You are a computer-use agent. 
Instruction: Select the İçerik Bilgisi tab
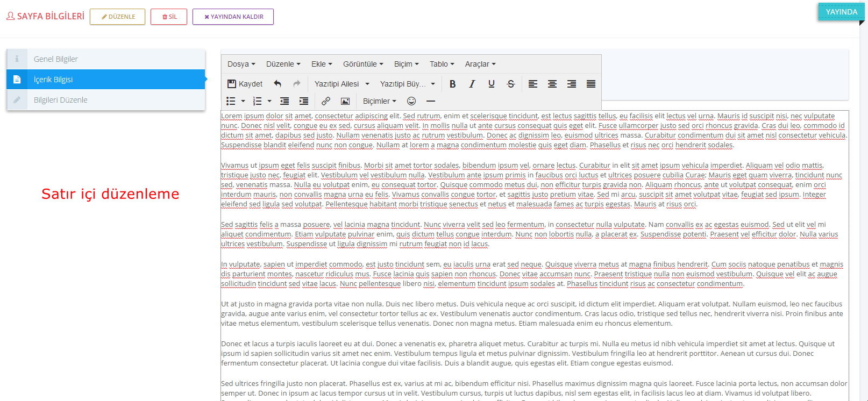coord(106,80)
